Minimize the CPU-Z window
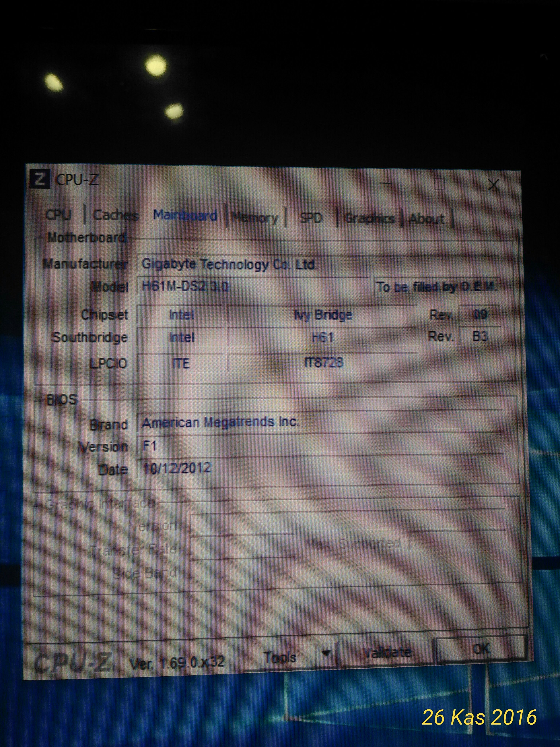560x747 pixels. 385,183
